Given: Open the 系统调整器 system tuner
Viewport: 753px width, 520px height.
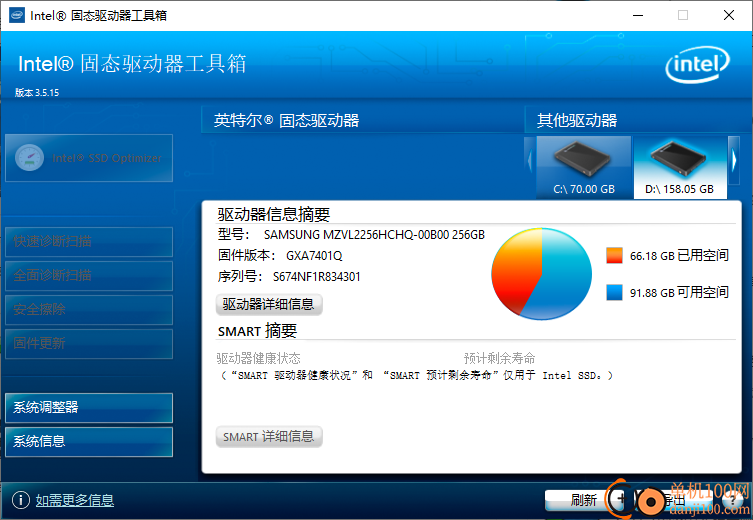Looking at the screenshot, I should [89, 408].
